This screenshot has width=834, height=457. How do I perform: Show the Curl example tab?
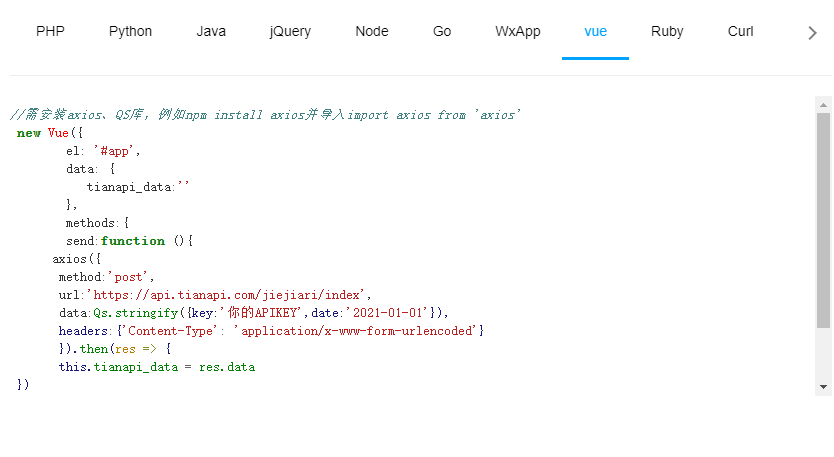click(740, 31)
